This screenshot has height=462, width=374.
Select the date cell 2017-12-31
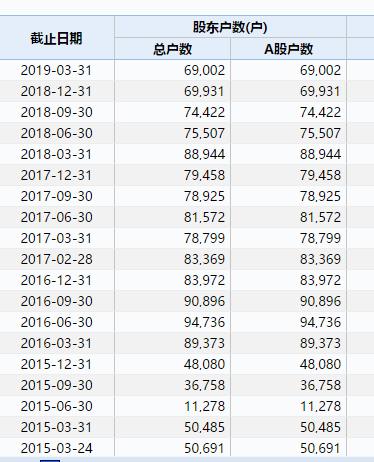(56, 175)
